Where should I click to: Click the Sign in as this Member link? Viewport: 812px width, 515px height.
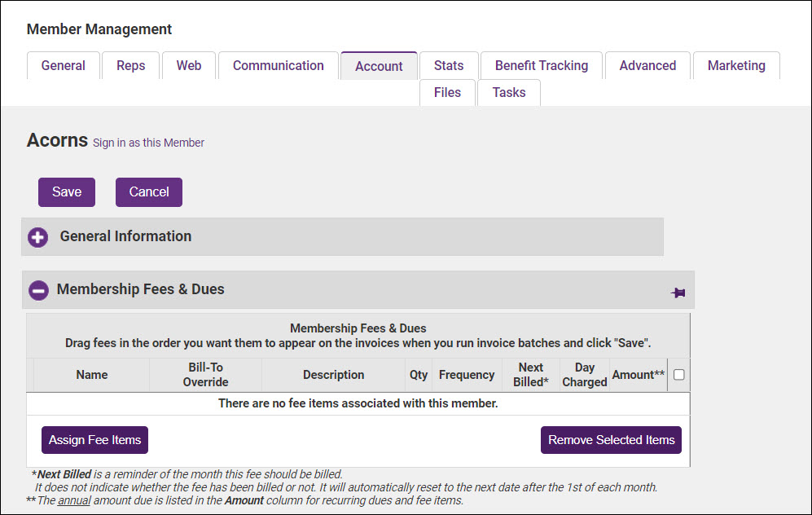(148, 143)
